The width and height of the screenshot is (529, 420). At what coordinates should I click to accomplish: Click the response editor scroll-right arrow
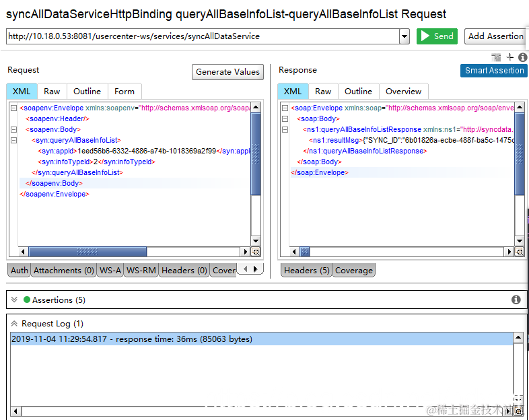(509, 252)
